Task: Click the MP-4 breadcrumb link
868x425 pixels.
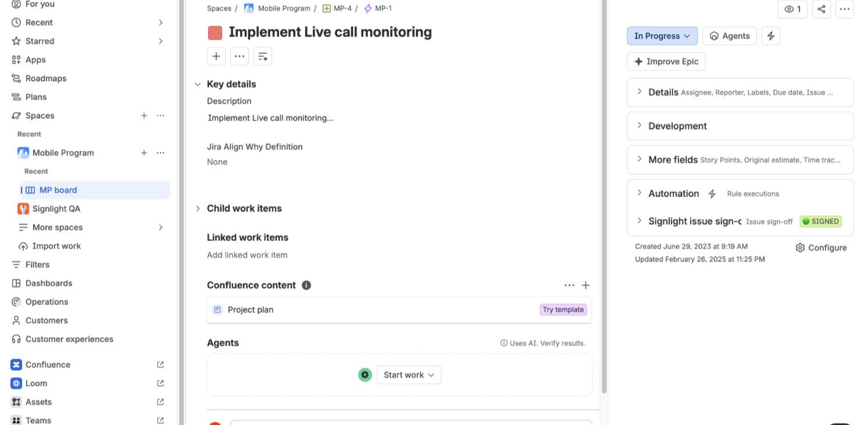Action: (342, 8)
